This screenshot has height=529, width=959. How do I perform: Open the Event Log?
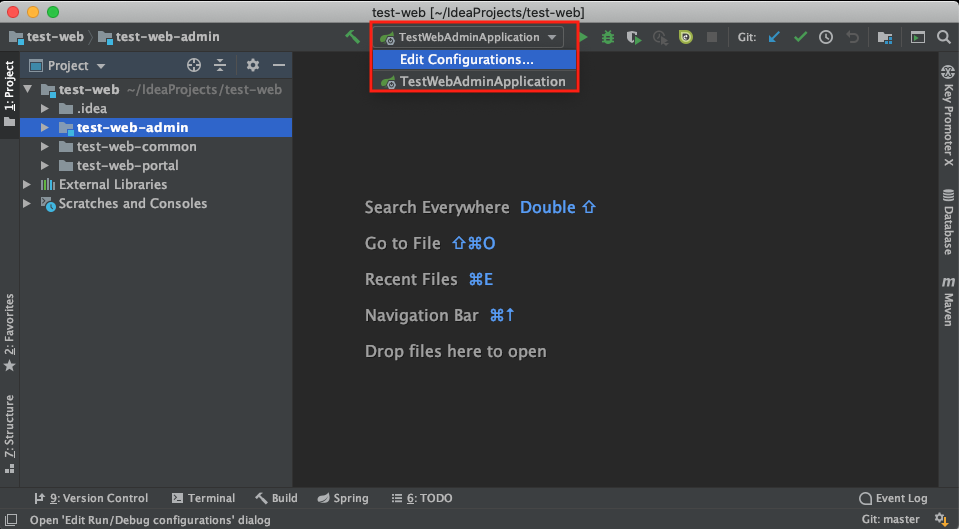coord(894,498)
